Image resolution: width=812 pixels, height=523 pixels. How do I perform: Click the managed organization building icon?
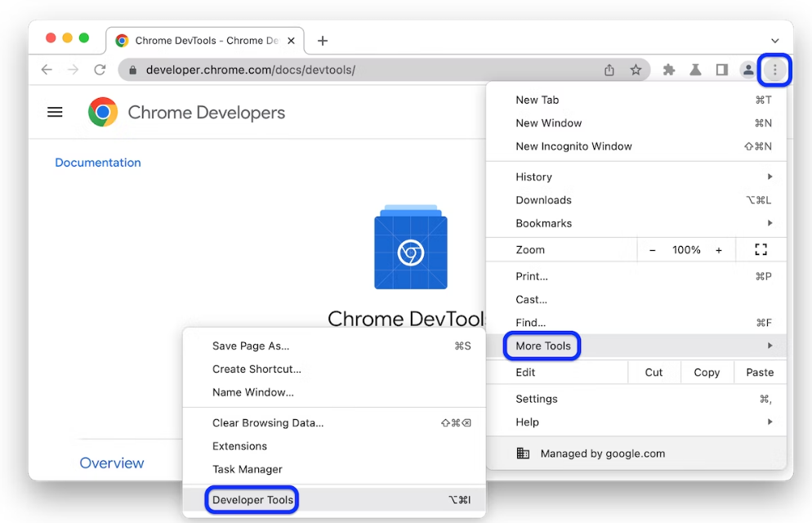click(523, 454)
